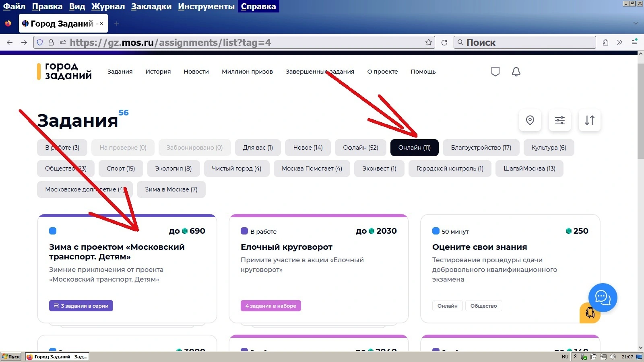Viewport: 644px width, 362px height.
Task: Open the notifications bell icon
Action: click(x=516, y=72)
